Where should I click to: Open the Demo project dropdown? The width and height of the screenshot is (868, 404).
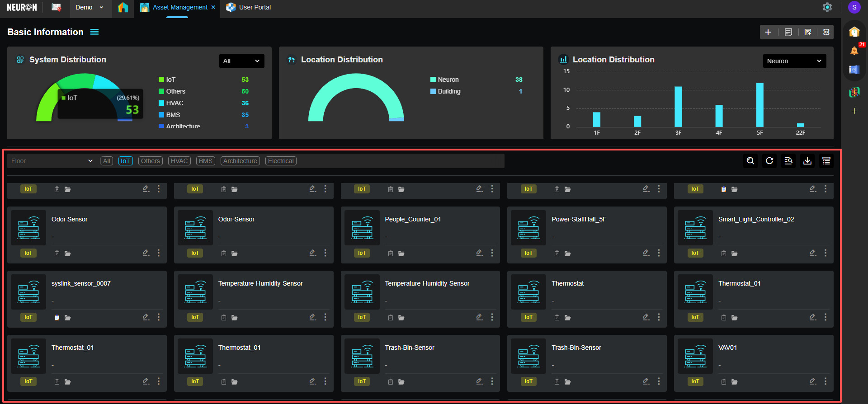[90, 7]
